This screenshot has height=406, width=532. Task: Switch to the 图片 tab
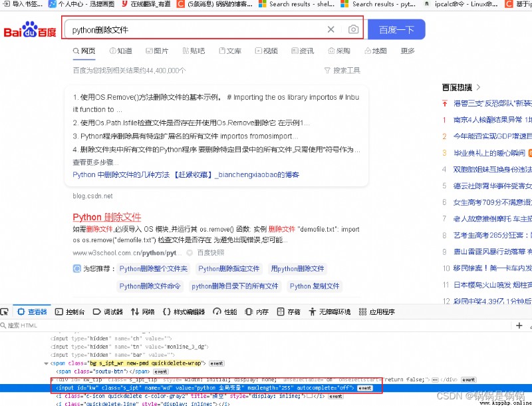click(157, 51)
